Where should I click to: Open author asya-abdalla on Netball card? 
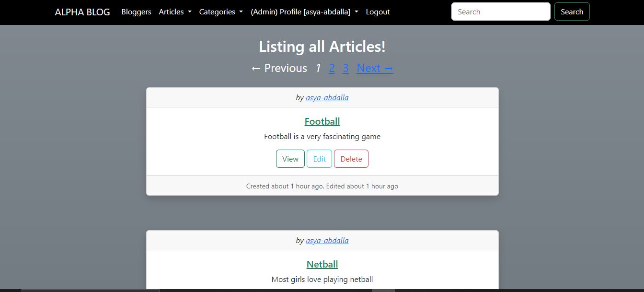327,241
